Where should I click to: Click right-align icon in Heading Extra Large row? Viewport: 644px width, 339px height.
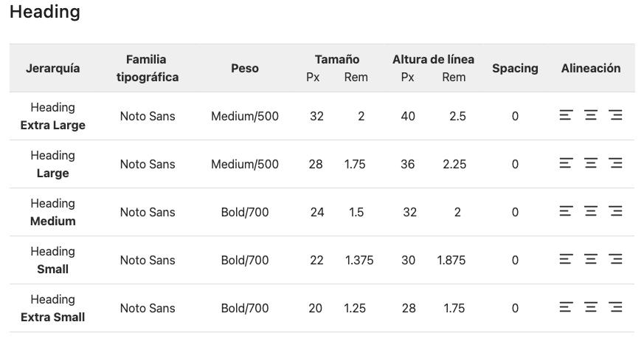[x=616, y=115]
